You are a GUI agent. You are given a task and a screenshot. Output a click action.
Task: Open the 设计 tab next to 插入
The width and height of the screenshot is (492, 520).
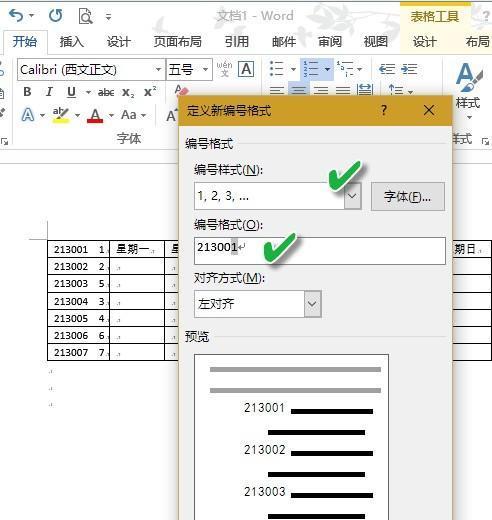118,42
